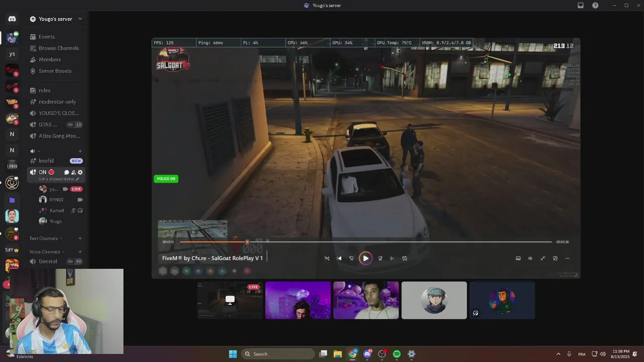Open Chrome from the taskbar

click(x=353, y=354)
